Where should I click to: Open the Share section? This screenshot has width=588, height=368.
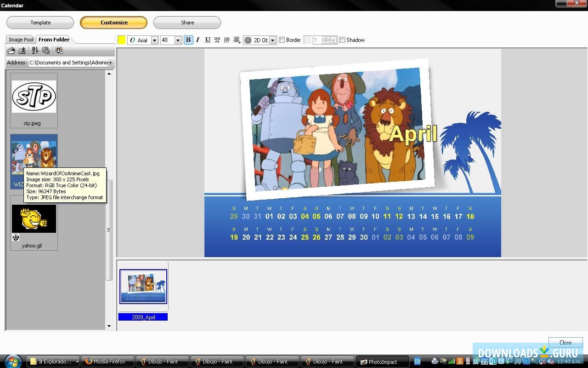pos(187,22)
